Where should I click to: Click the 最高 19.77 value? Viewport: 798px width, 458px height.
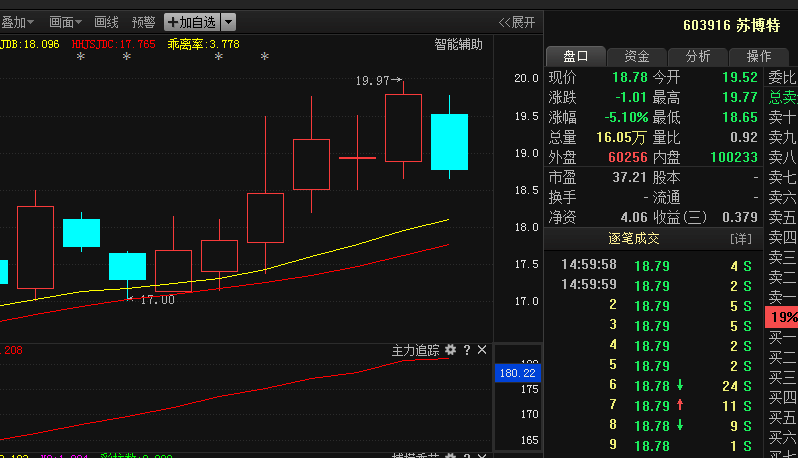[740, 97]
